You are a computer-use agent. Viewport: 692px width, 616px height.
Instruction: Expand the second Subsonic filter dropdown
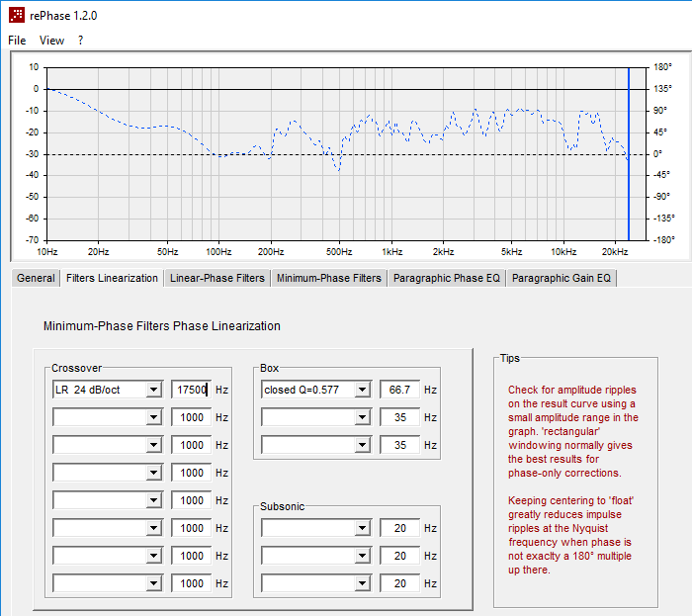363,556
